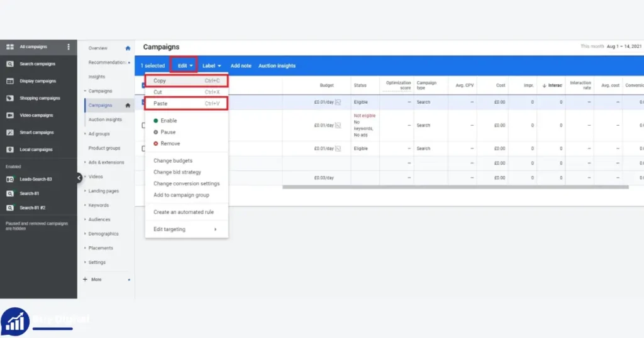Screen dimensions: 644x338
Task: Select the Video campaigns icon
Action: coord(10,116)
